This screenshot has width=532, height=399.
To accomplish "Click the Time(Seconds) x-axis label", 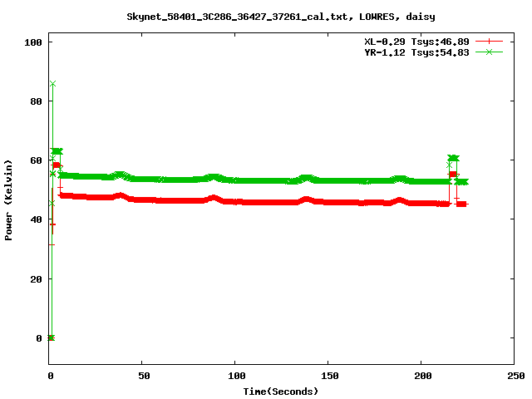I will [x=281, y=392].
